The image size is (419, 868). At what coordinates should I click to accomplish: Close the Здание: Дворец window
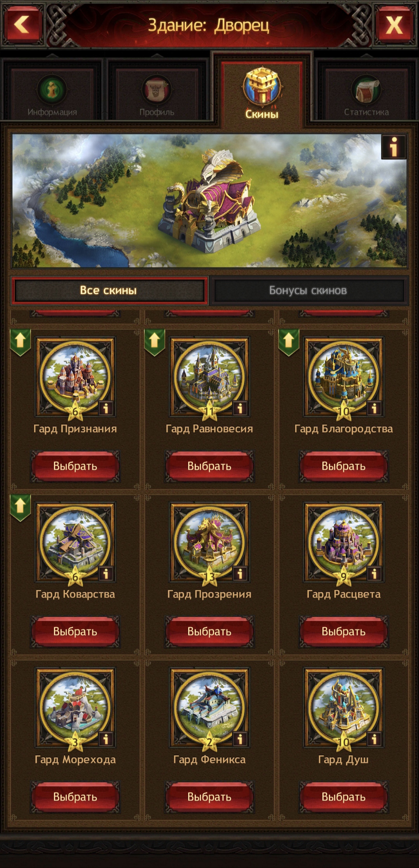394,25
